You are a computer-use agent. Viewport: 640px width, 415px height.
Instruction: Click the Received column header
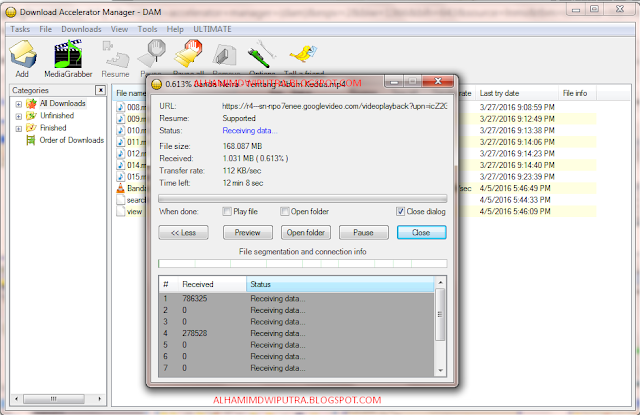212,284
